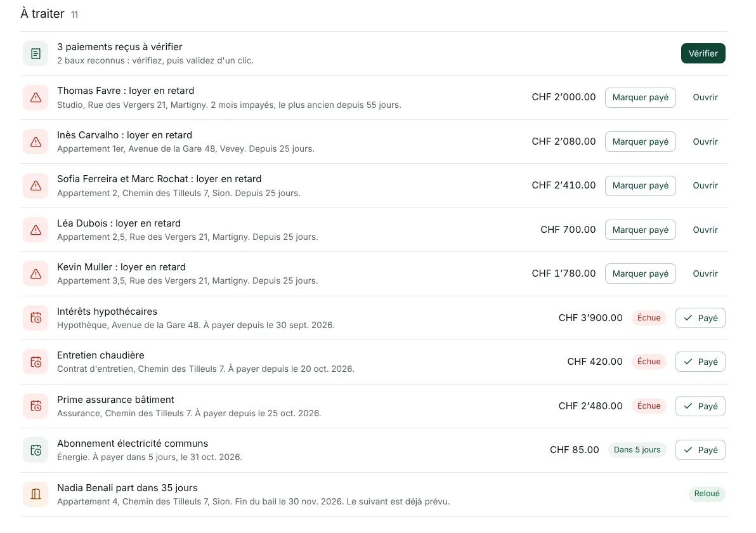
Task: Open the Sofia Ferreira et Marc Rochat entry
Action: click(x=705, y=186)
